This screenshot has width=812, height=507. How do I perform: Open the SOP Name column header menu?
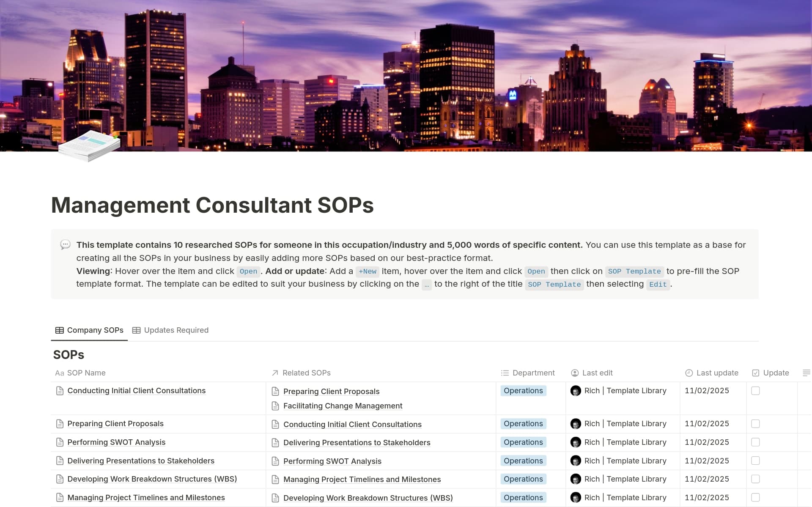(x=86, y=373)
